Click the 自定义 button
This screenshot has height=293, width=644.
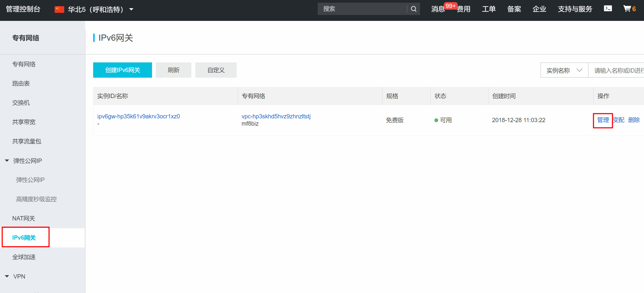(216, 70)
